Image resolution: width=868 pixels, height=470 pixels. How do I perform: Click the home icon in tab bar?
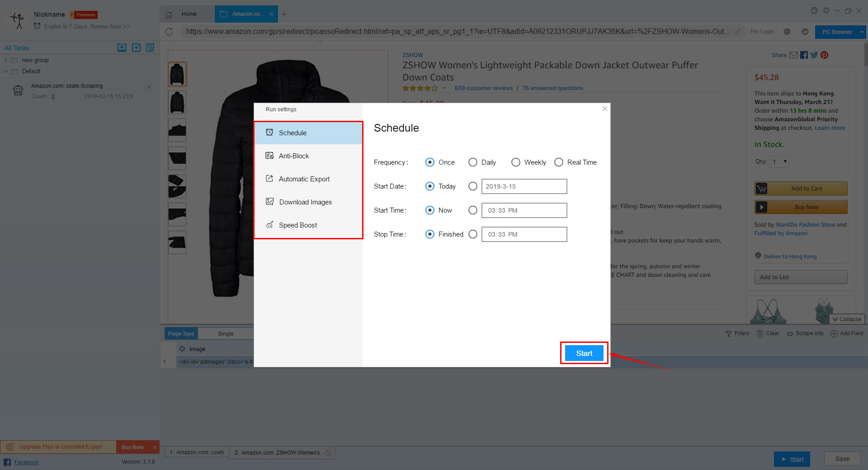169,14
